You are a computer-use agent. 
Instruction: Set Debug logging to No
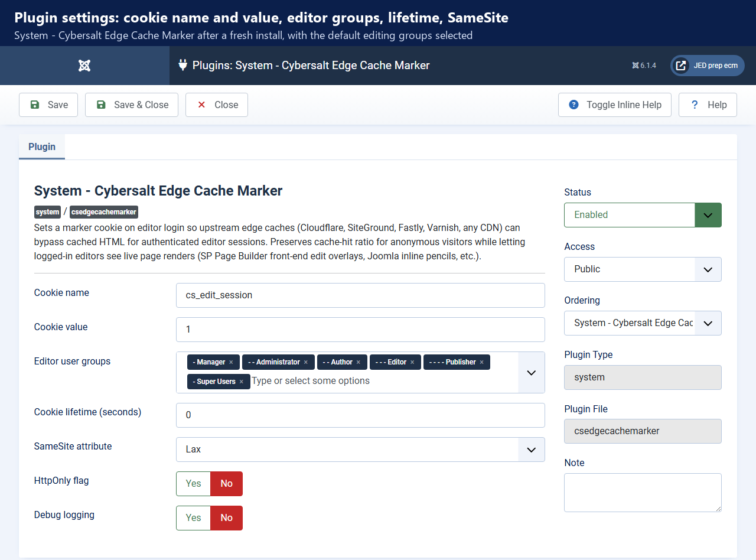[x=227, y=518]
